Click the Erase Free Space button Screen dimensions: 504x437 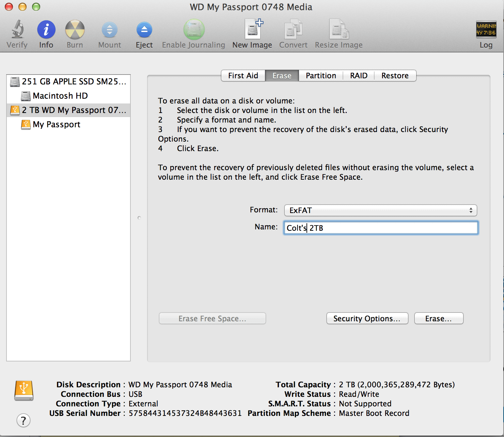click(212, 318)
